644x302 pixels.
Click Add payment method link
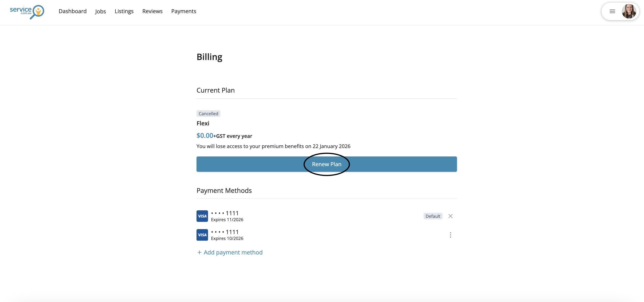[233, 252]
